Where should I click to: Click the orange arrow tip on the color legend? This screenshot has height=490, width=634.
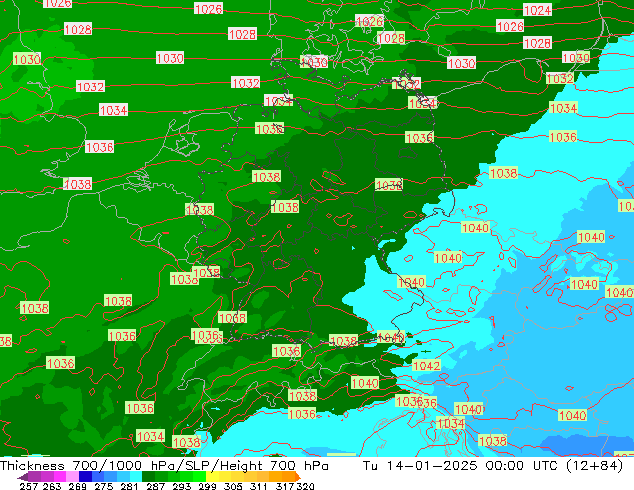coord(298,477)
